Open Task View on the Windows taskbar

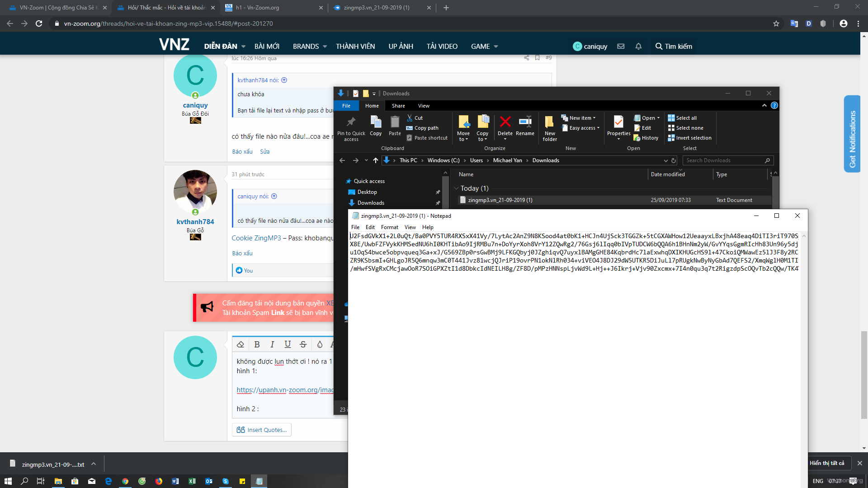pyautogui.click(x=40, y=481)
